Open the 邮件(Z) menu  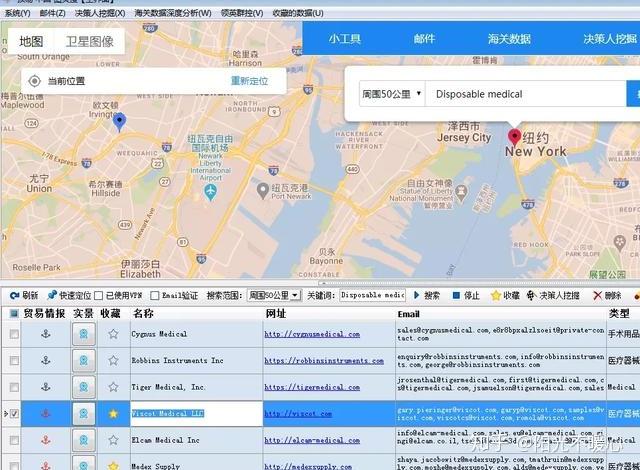click(53, 13)
